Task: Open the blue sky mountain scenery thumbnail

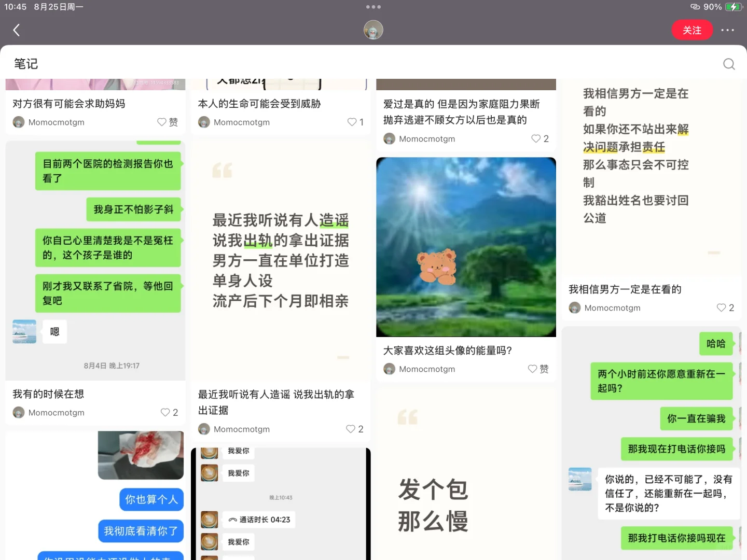Action: coord(465,246)
